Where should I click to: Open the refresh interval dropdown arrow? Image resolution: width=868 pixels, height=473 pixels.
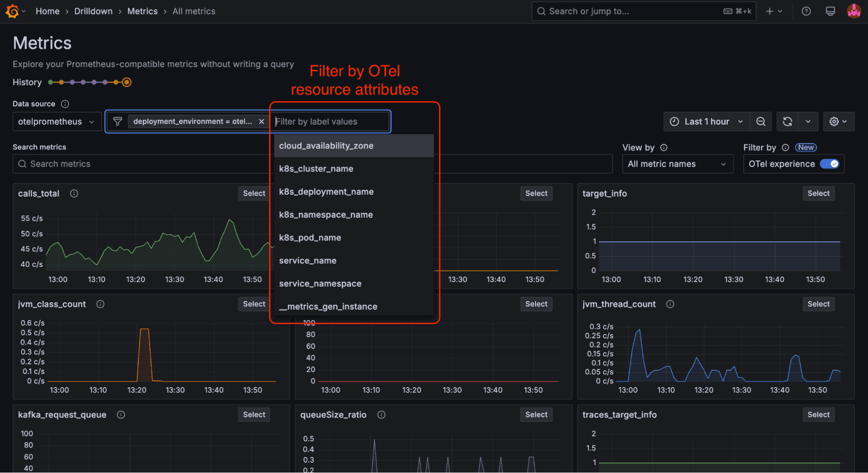click(x=808, y=122)
